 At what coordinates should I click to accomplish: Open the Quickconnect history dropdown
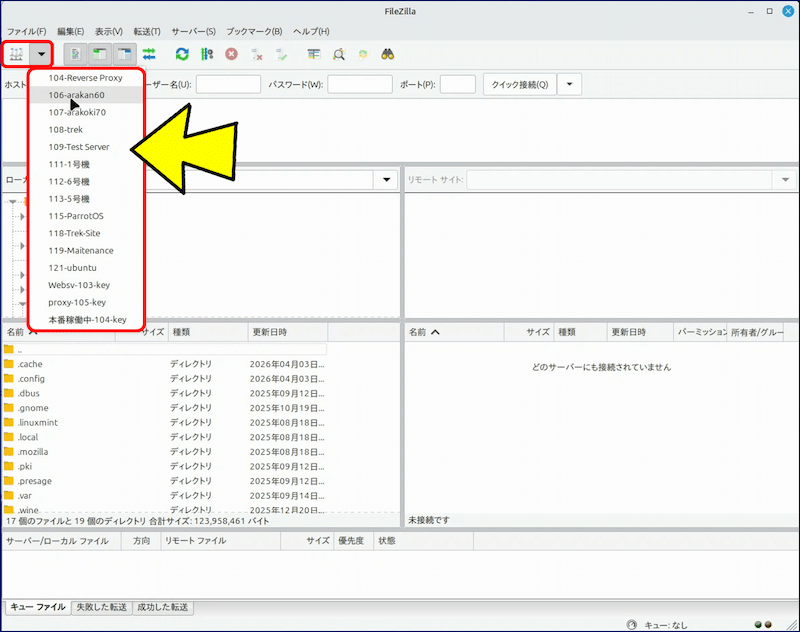567,84
